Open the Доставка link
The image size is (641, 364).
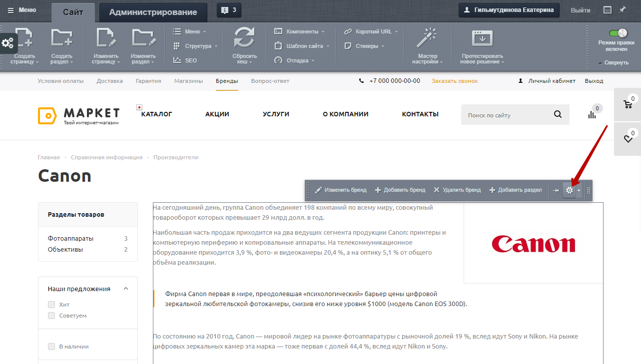[x=110, y=81]
